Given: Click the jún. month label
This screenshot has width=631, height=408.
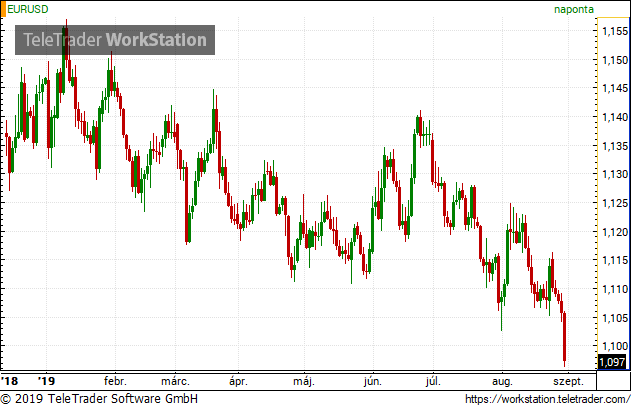Looking at the screenshot, I should [373, 381].
